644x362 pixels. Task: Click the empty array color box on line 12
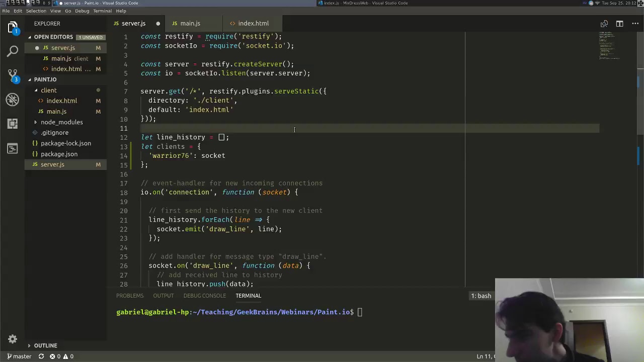coord(221,137)
